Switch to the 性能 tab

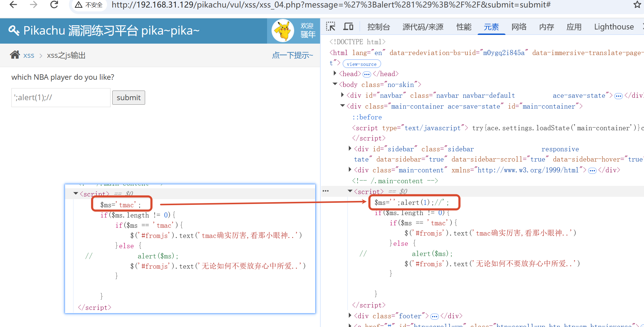[x=464, y=27]
